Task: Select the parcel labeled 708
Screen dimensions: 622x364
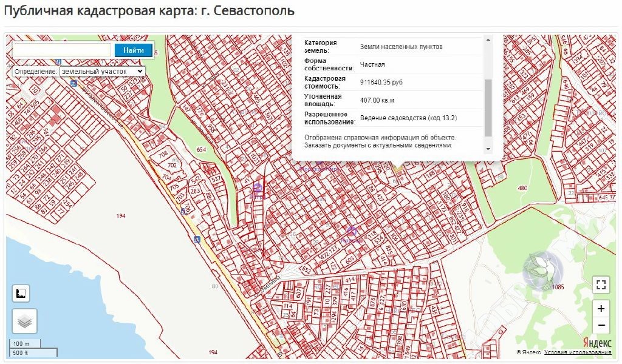Action: (163, 155)
